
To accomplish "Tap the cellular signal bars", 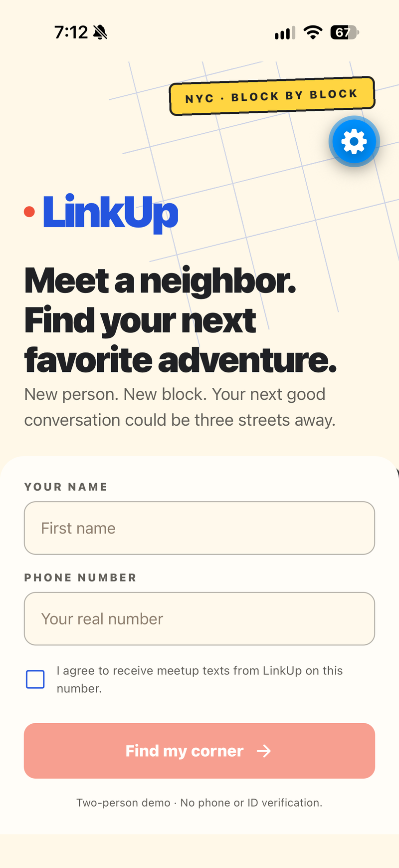I will point(285,33).
